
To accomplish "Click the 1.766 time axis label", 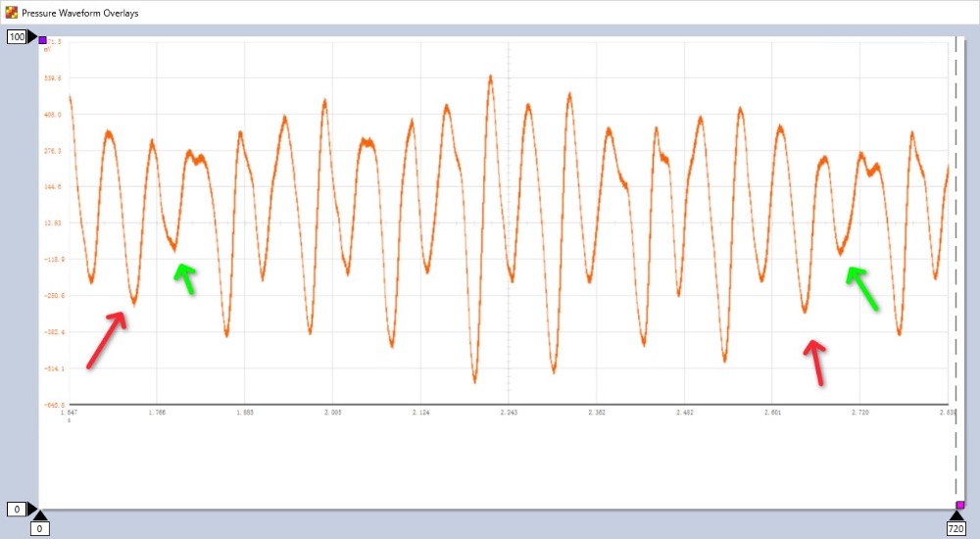I will pos(157,413).
